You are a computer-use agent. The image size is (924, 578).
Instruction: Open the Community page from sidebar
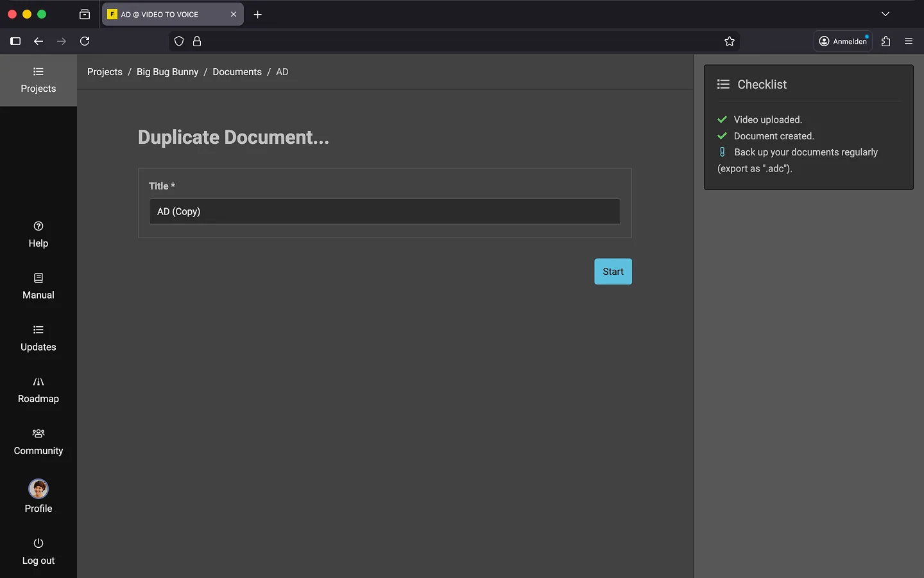[x=38, y=442]
